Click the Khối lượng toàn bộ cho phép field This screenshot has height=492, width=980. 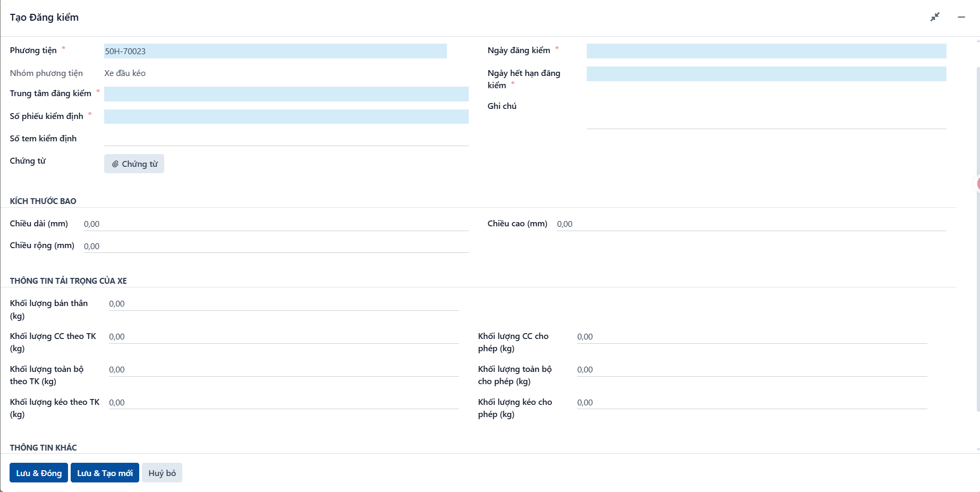click(752, 369)
